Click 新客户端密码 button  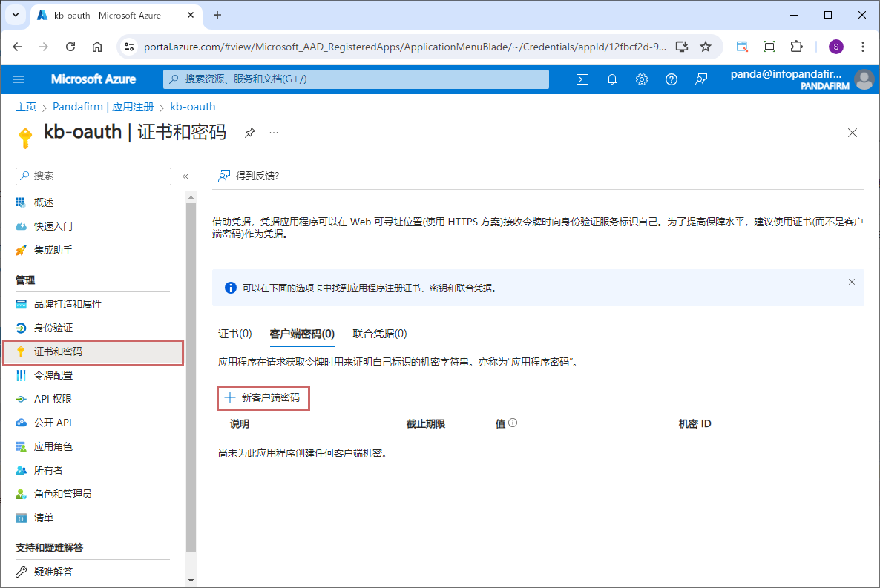[x=263, y=398]
